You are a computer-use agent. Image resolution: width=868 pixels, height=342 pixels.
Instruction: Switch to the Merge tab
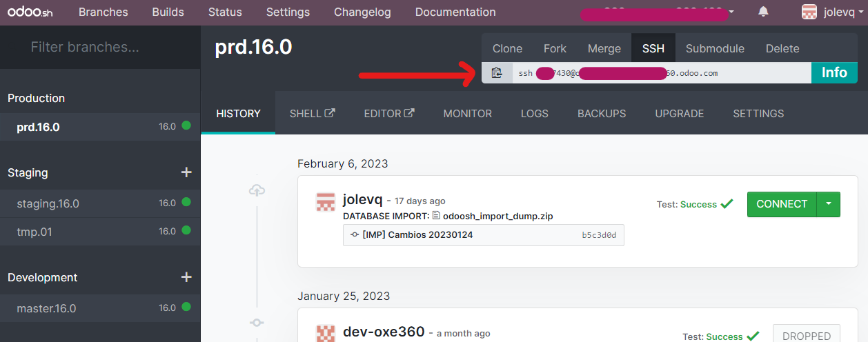point(604,48)
